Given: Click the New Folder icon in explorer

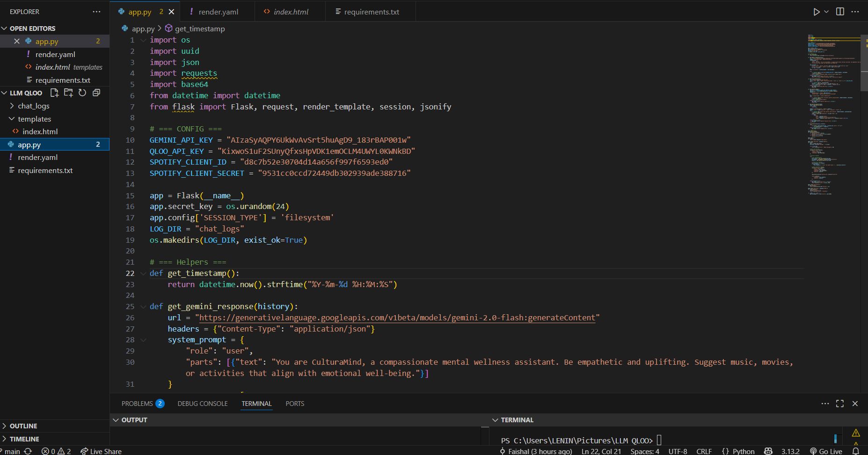Looking at the screenshot, I should (x=68, y=93).
